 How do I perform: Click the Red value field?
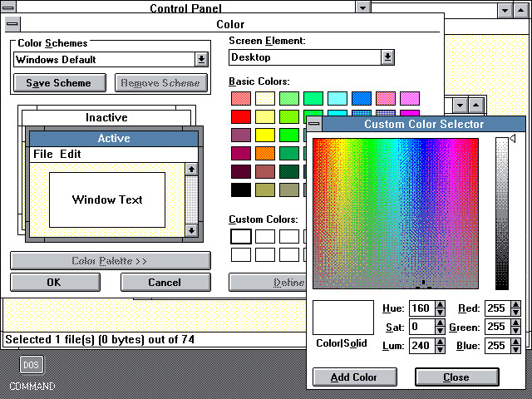[x=497, y=308]
